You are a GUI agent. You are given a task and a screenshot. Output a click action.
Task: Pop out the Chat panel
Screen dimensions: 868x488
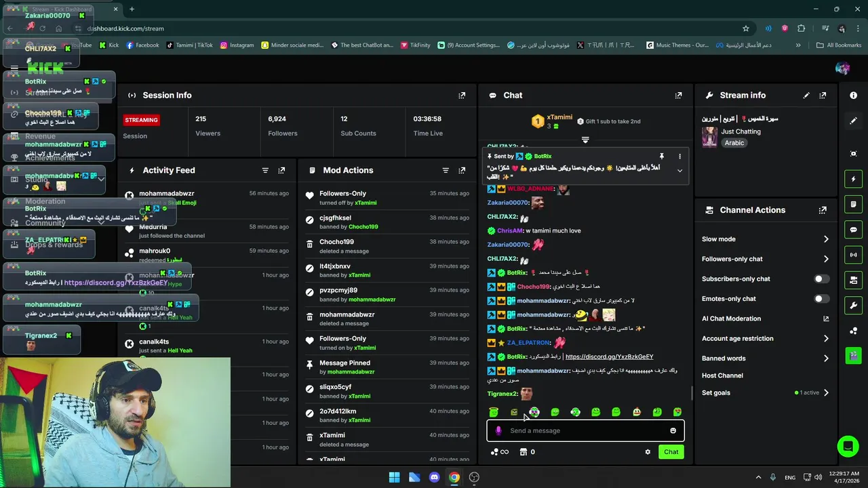678,96
